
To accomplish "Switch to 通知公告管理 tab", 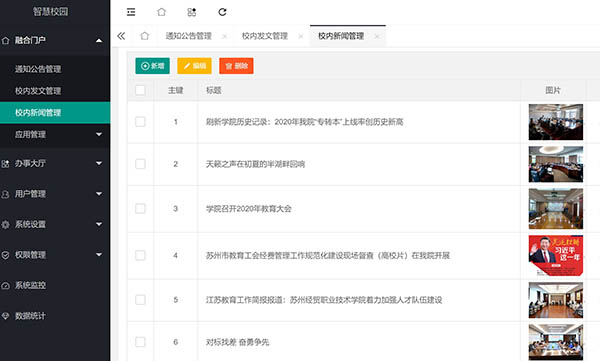I will point(189,36).
